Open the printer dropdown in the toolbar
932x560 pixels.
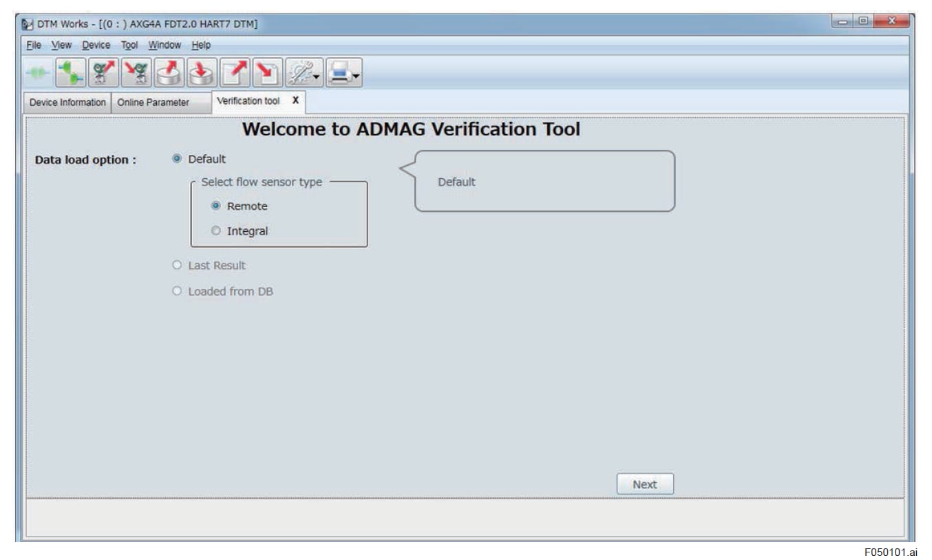pos(343,73)
